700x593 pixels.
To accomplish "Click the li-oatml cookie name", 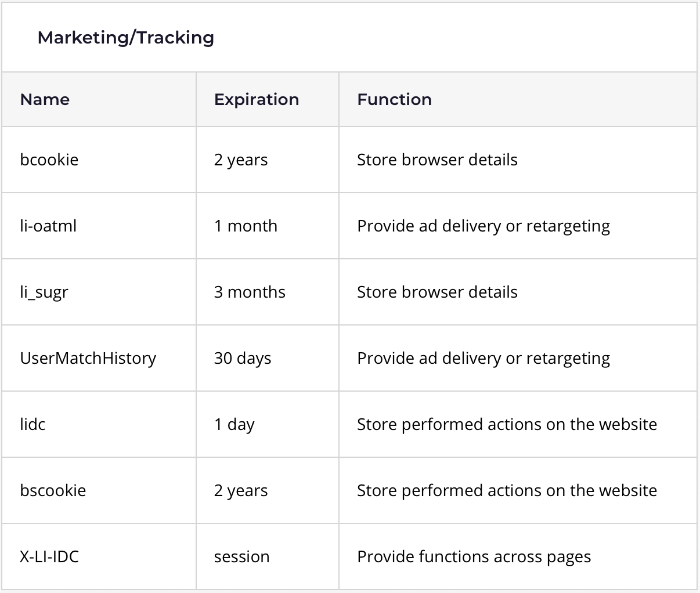I will click(x=48, y=226).
